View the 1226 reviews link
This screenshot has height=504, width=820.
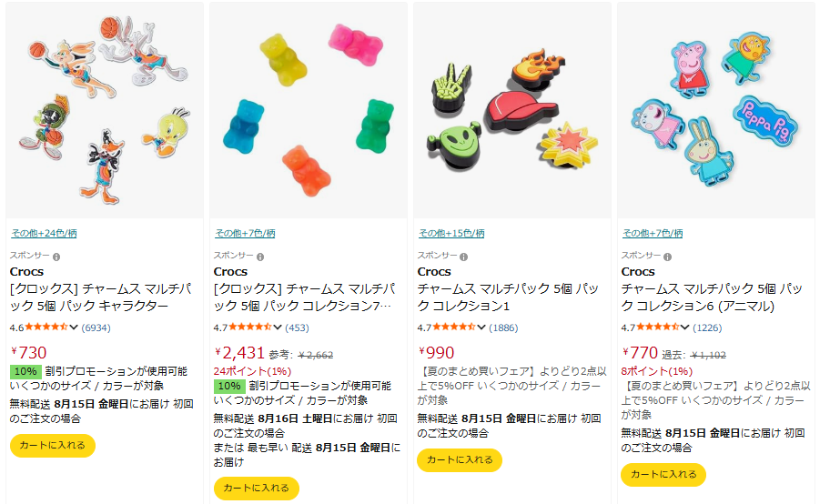tap(707, 328)
